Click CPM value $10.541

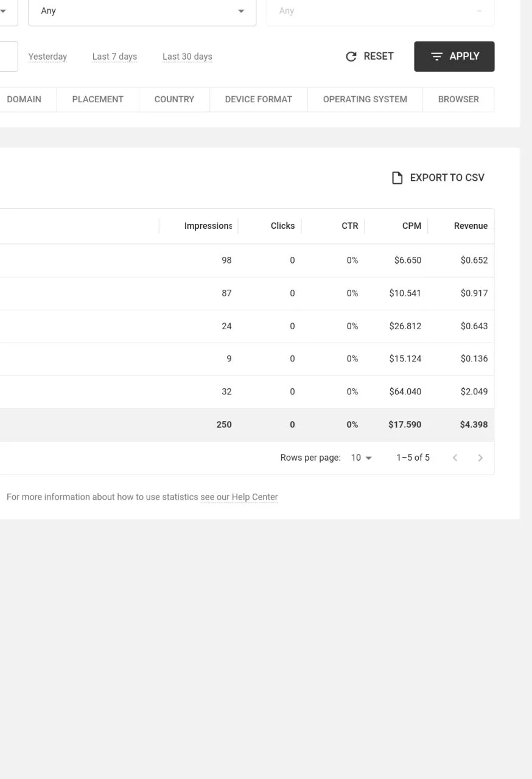(405, 293)
